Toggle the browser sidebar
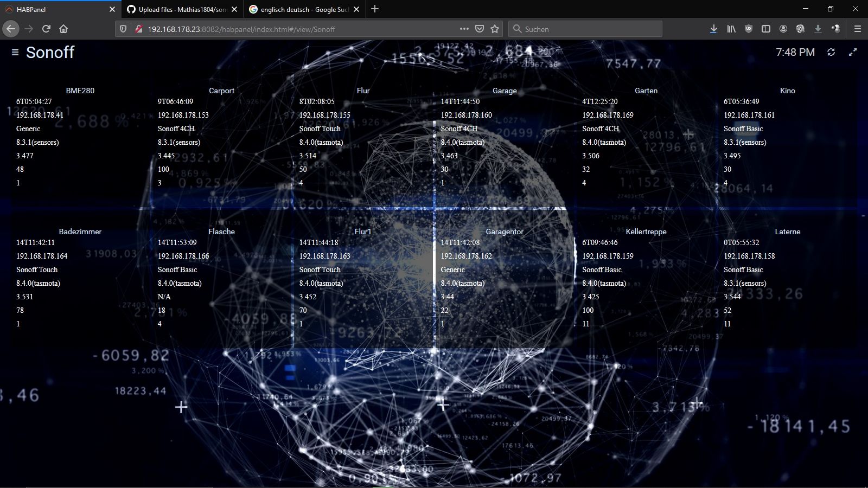 click(766, 29)
